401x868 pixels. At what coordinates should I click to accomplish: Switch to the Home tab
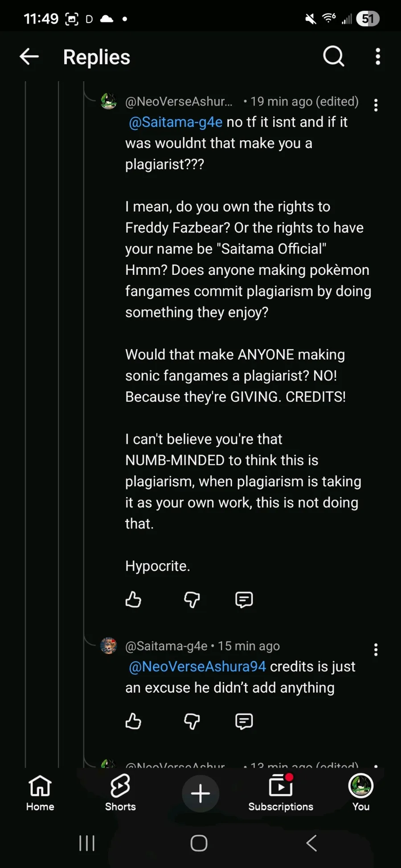point(40,793)
